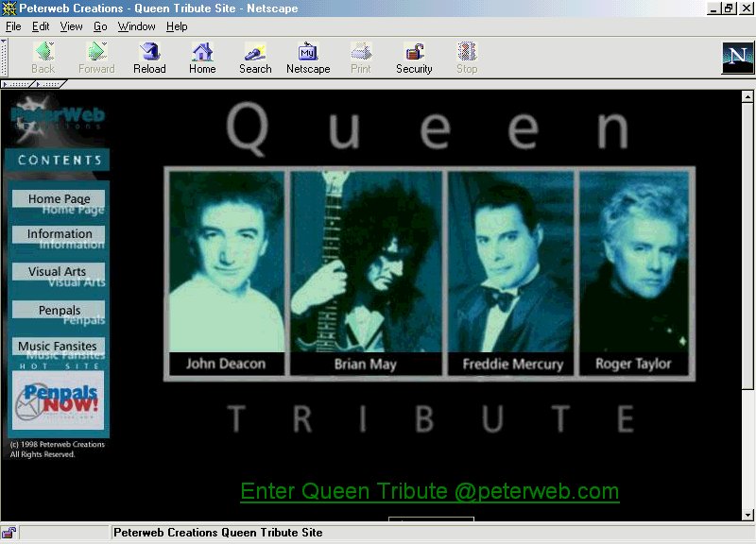Open the Go menu

100,26
